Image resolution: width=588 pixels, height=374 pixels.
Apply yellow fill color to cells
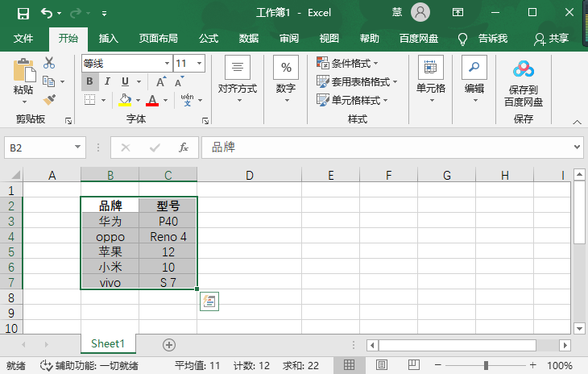coord(125,100)
